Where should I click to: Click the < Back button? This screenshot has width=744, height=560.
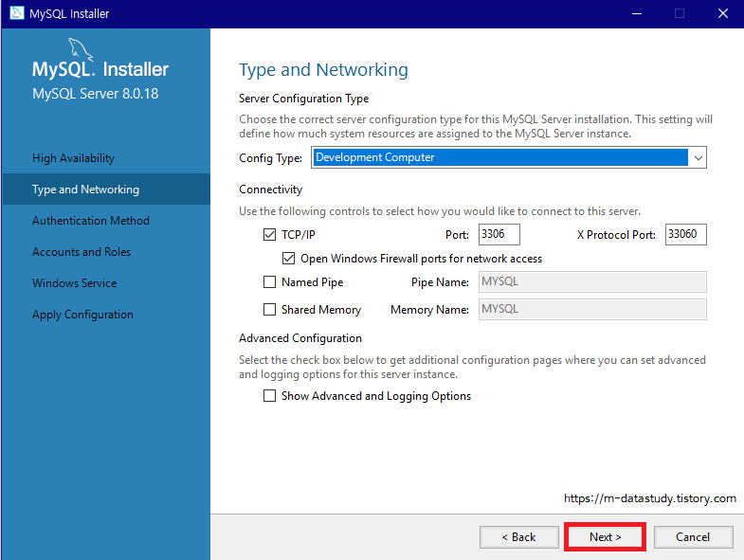pyautogui.click(x=519, y=536)
